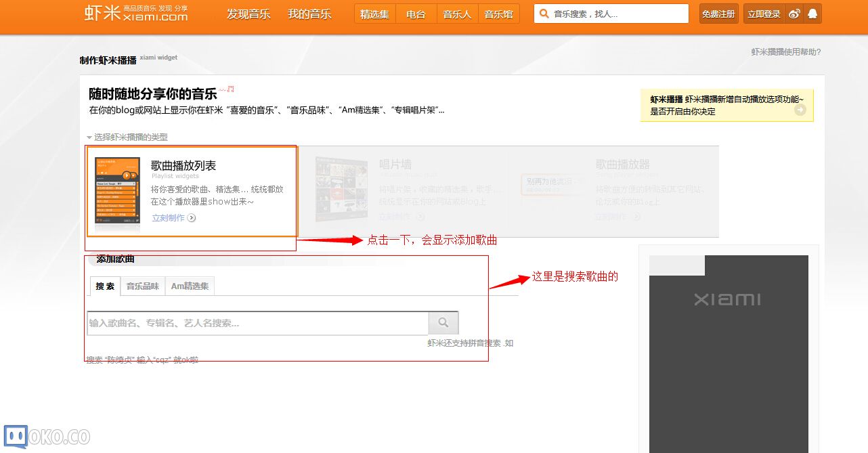Open 虾米播播使用帮助 help link
Viewport: 868px width, 453px height.
point(786,51)
